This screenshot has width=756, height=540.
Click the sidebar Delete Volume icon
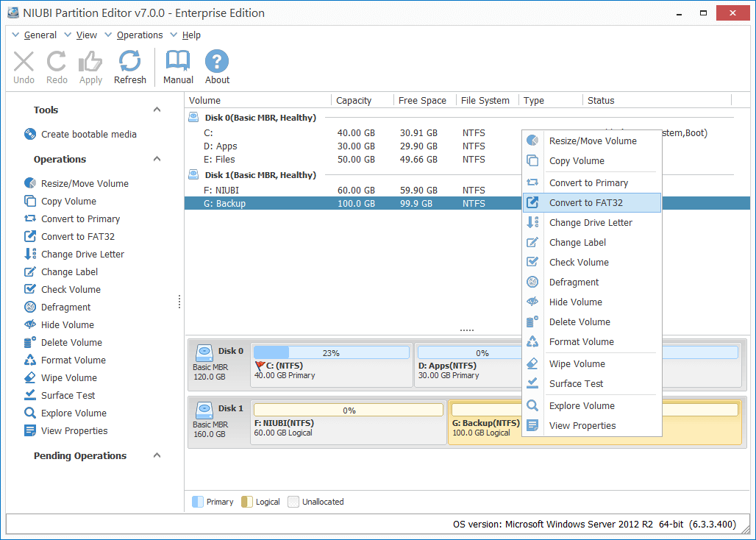pos(30,342)
